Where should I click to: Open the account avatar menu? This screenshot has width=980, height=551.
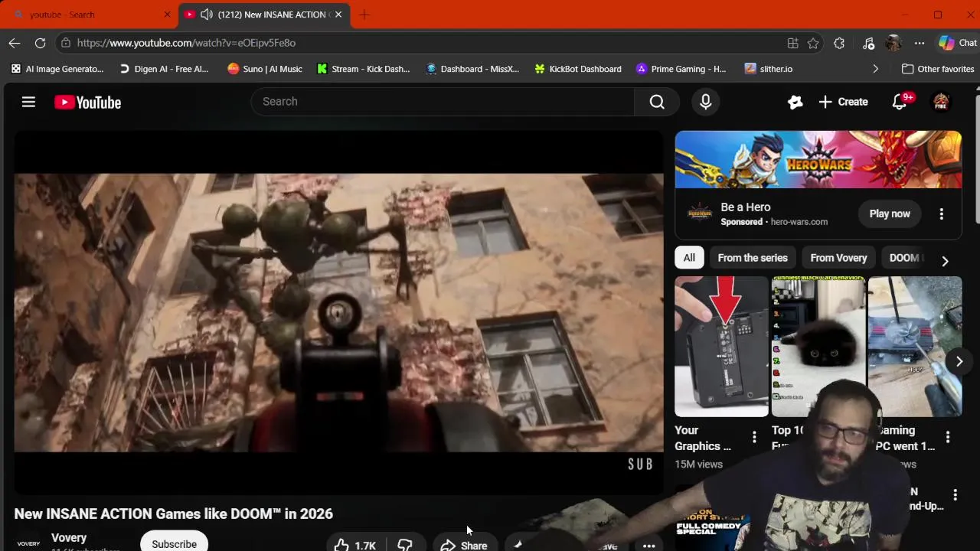click(x=941, y=102)
